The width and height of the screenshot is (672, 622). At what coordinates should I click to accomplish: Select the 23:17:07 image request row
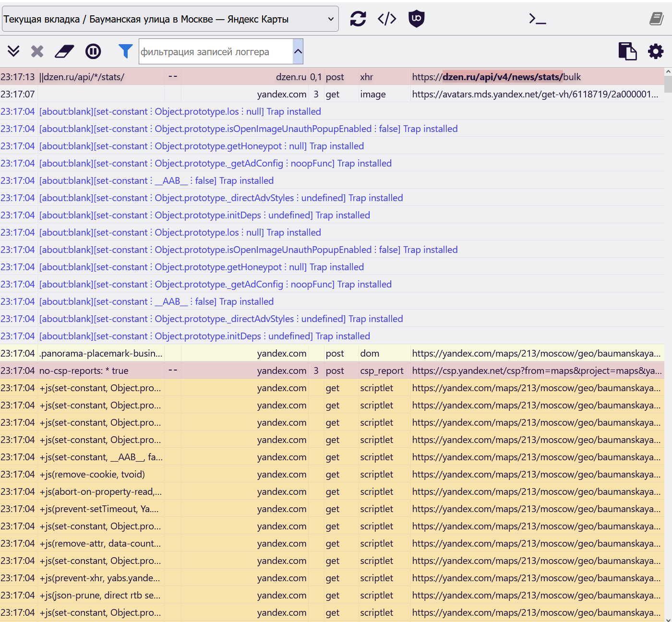coord(332,94)
